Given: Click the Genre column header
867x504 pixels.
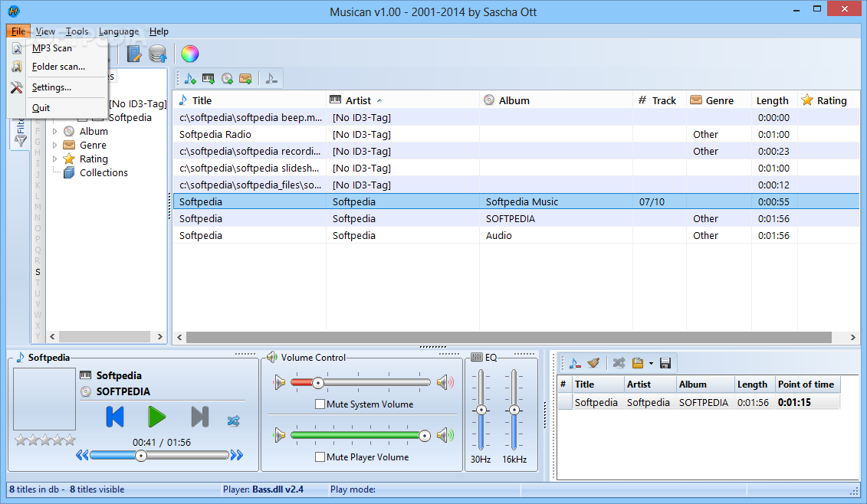Looking at the screenshot, I should (x=719, y=100).
